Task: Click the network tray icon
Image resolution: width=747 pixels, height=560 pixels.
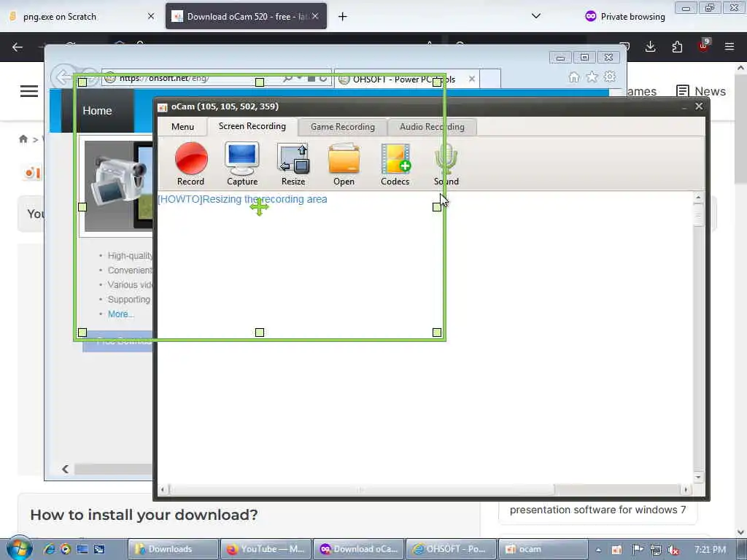Action: [x=656, y=550]
